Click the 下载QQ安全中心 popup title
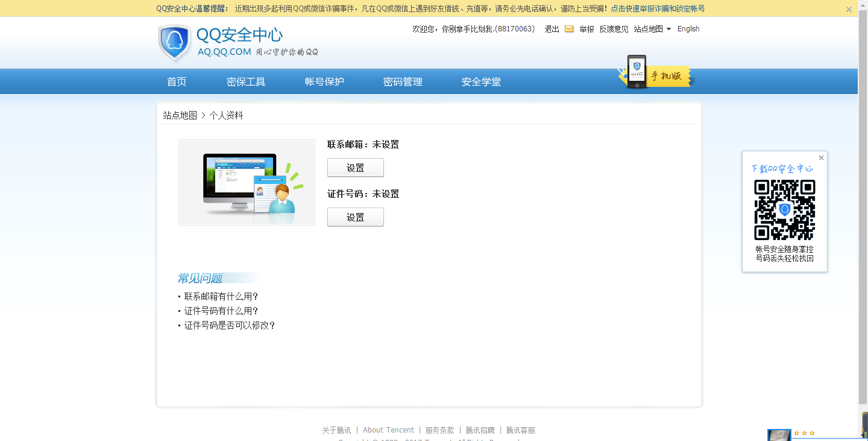The height and width of the screenshot is (441, 868). coord(782,168)
